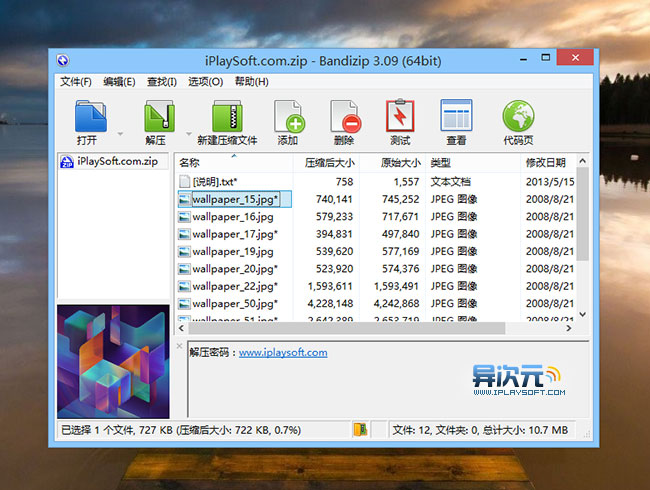
Task: Click the horizontal scrollbar thumb
Action: tap(347, 328)
